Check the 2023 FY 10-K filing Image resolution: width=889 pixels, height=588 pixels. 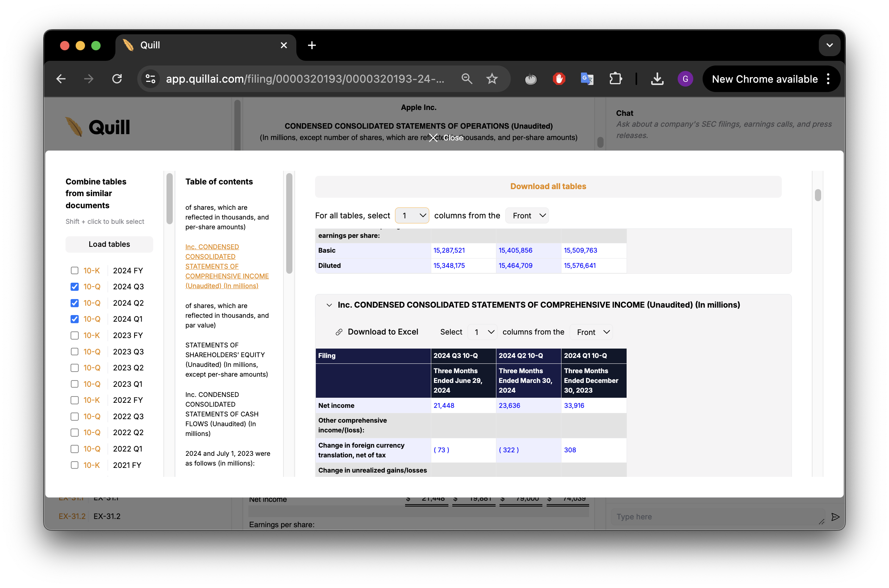(x=74, y=335)
